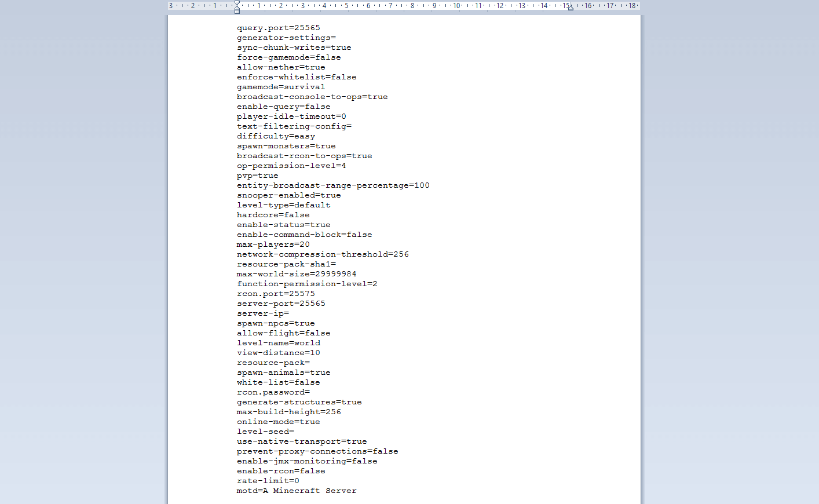
Task: Click the line 'enable-command-block=false'
Action: click(305, 235)
